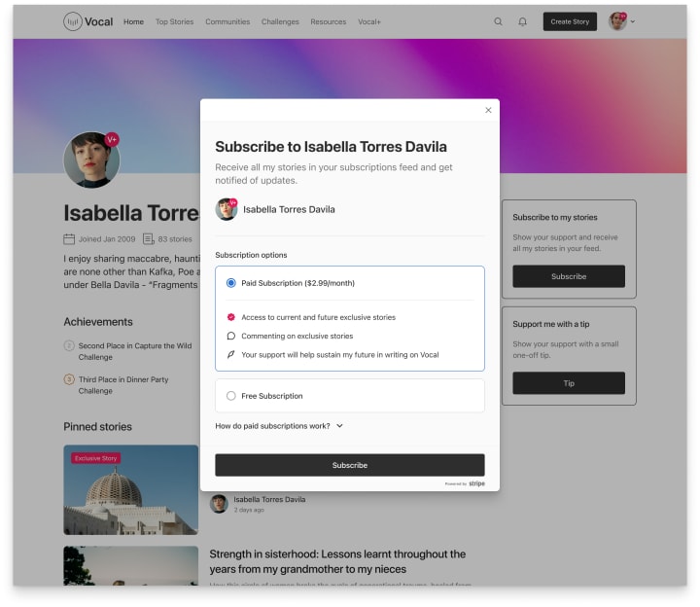Click the 'Subscribe to my stories' heading
The height and width of the screenshot is (607, 700).
tap(555, 217)
